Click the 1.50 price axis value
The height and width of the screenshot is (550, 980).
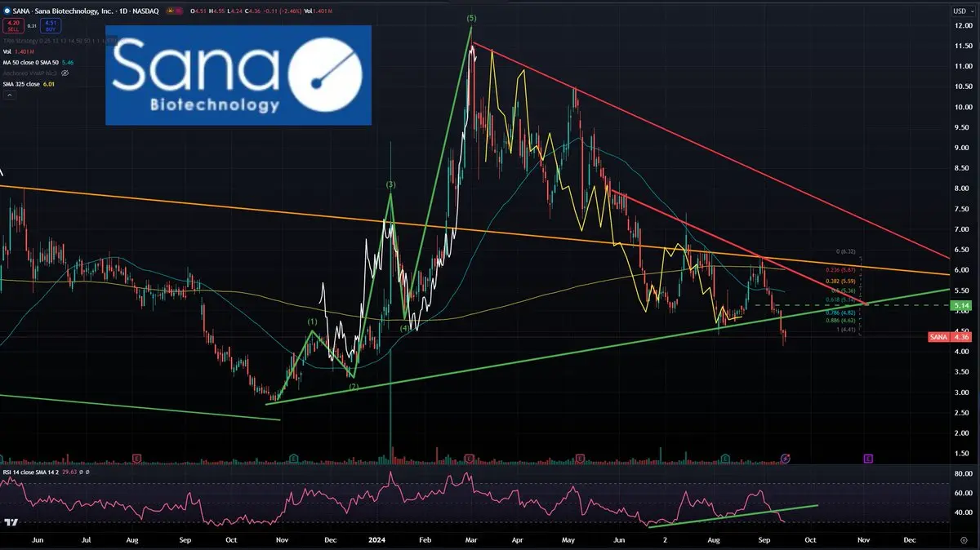pyautogui.click(x=960, y=453)
